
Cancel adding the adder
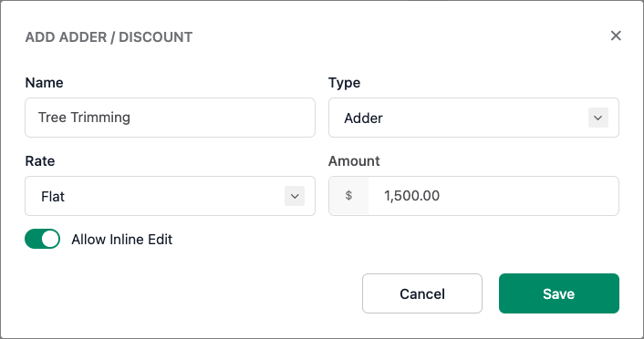tap(422, 293)
